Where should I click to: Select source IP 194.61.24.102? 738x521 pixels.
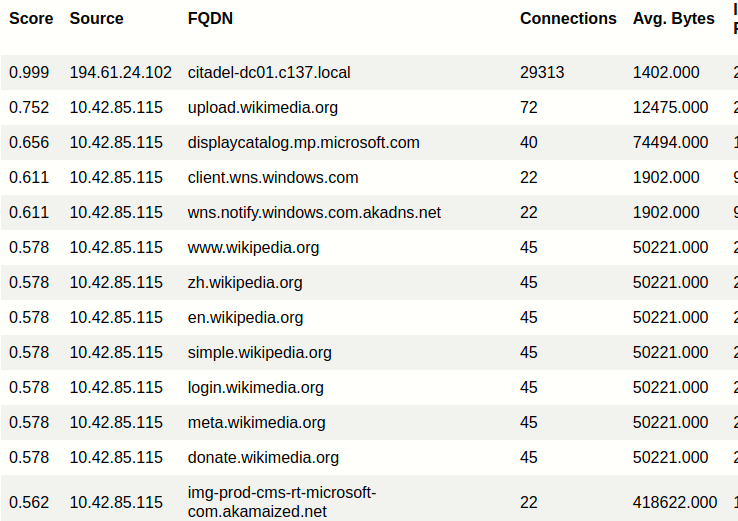point(120,72)
